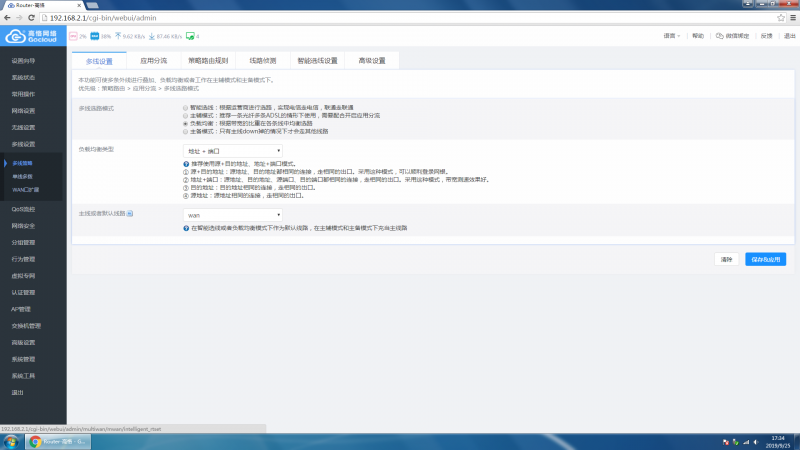Viewport: 800px width, 450px height.
Task: Expand the 语言 language menu
Action: [672, 36]
